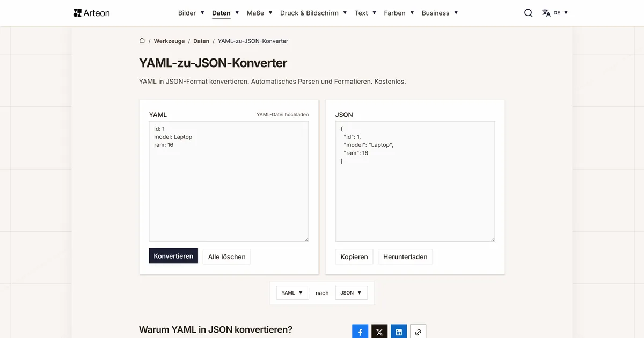Click Alle löschen button
The width and height of the screenshot is (644, 338).
pos(226,256)
